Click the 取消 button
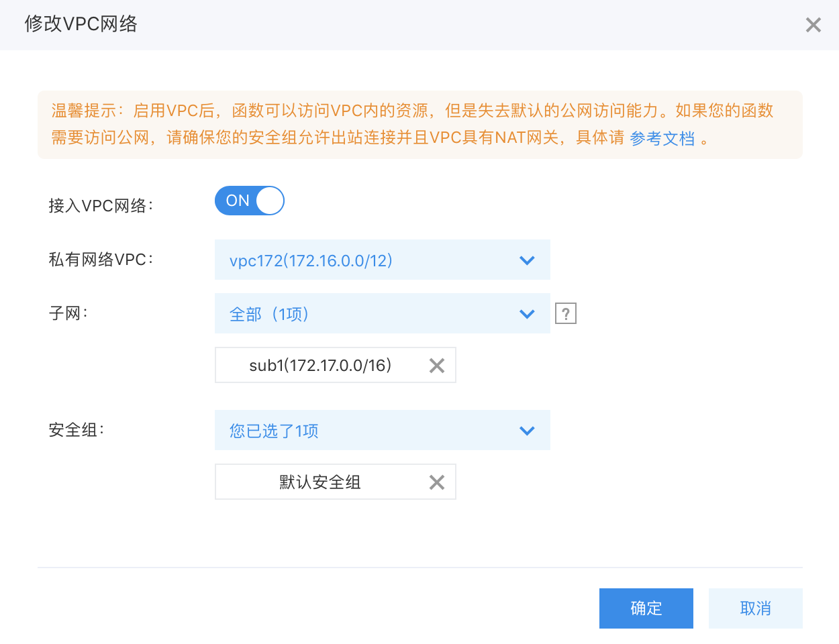Screen dimensions: 839x644 coord(756,608)
